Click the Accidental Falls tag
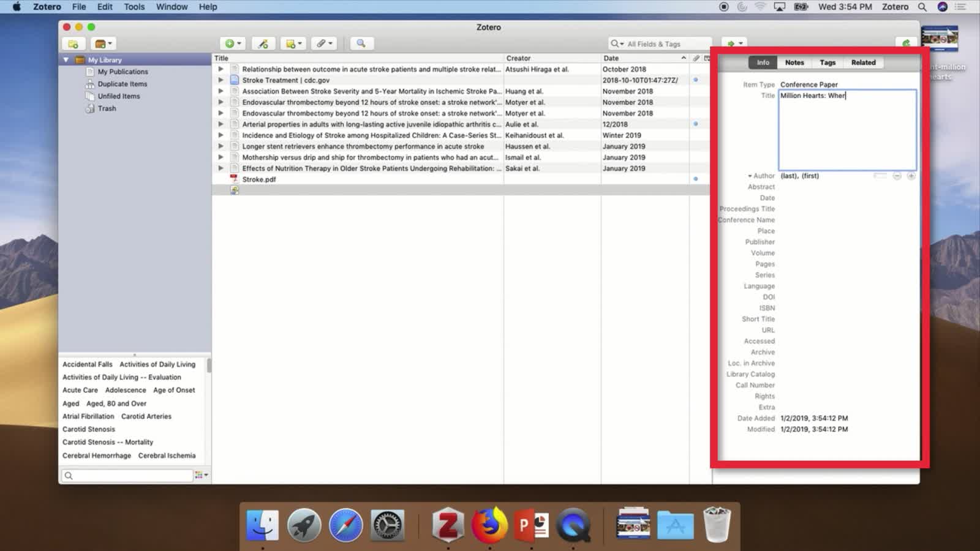This screenshot has width=980, height=551. (x=87, y=364)
